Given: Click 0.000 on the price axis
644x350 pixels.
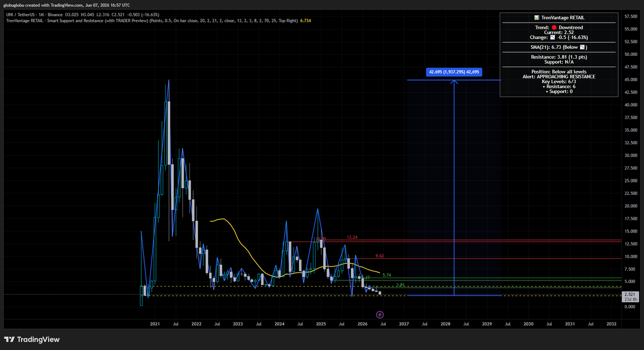Looking at the screenshot, I should click(631, 307).
